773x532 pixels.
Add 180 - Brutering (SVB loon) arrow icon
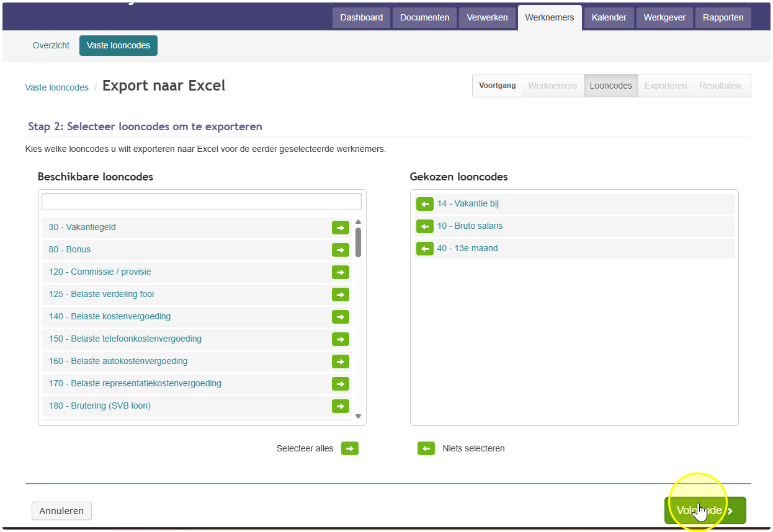[x=341, y=406]
